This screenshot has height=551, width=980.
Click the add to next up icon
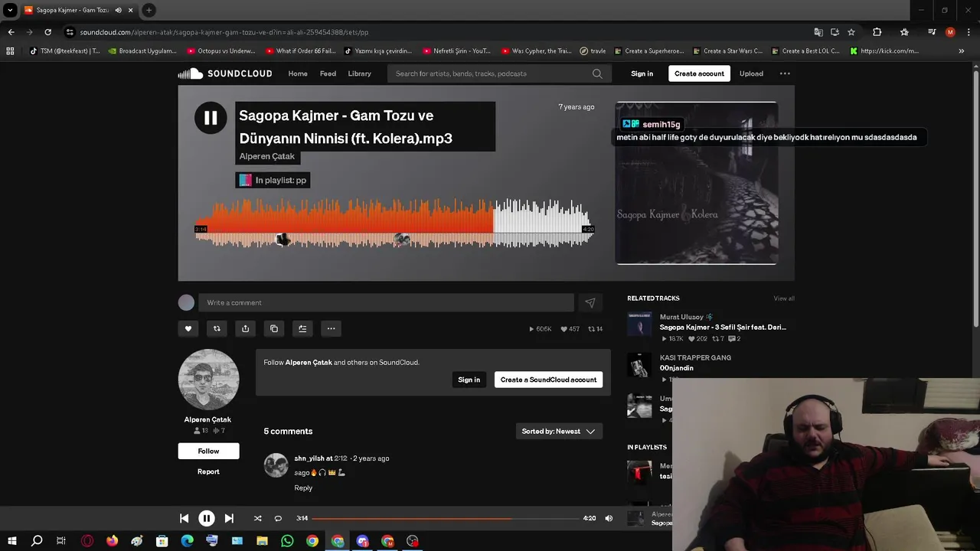(x=302, y=328)
